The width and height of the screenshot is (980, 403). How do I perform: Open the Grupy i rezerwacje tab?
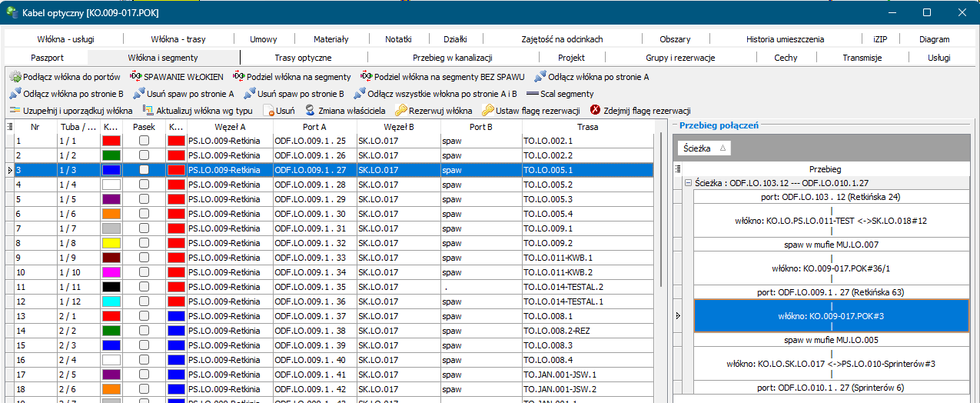680,58
